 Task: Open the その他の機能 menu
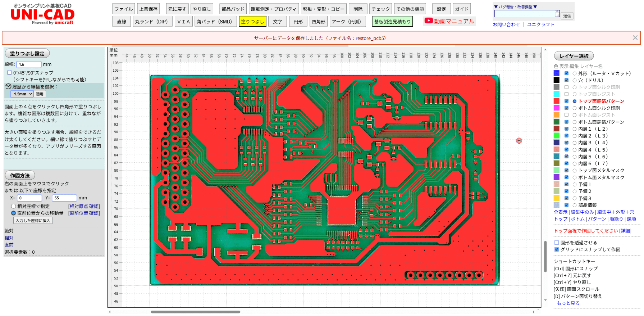pos(410,9)
